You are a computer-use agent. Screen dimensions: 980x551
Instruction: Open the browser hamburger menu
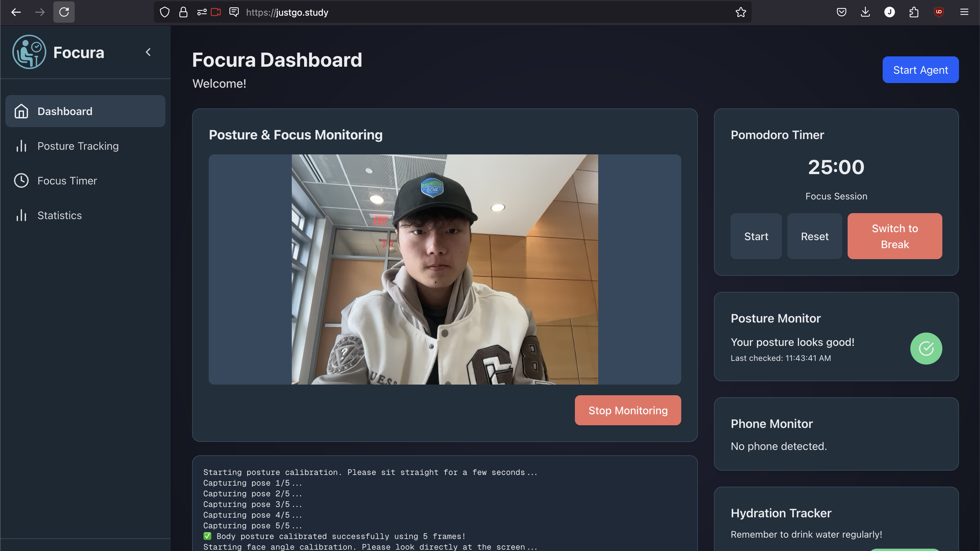964,12
